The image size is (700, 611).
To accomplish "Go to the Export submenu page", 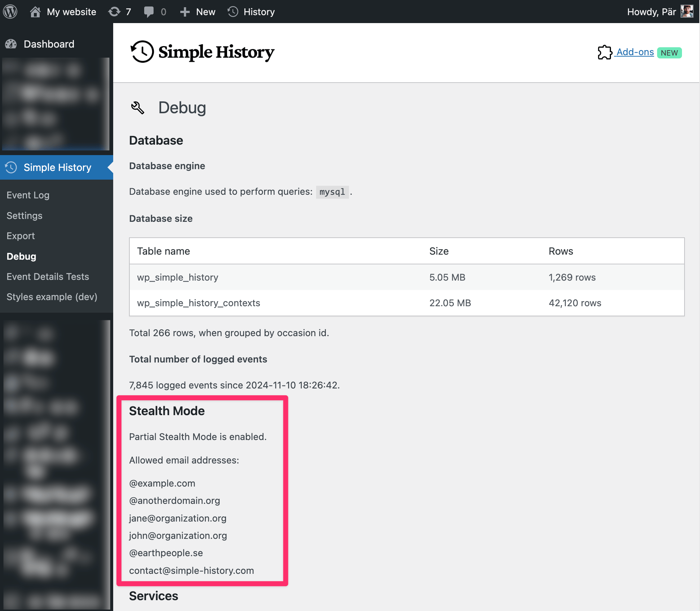I will 21,236.
